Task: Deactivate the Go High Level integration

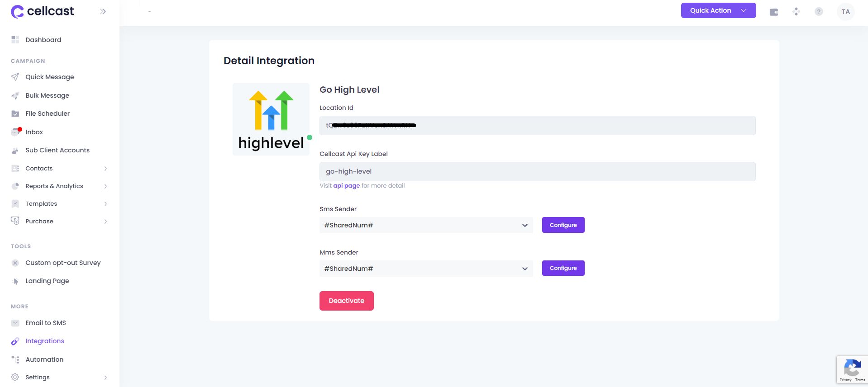Action: pyautogui.click(x=347, y=301)
